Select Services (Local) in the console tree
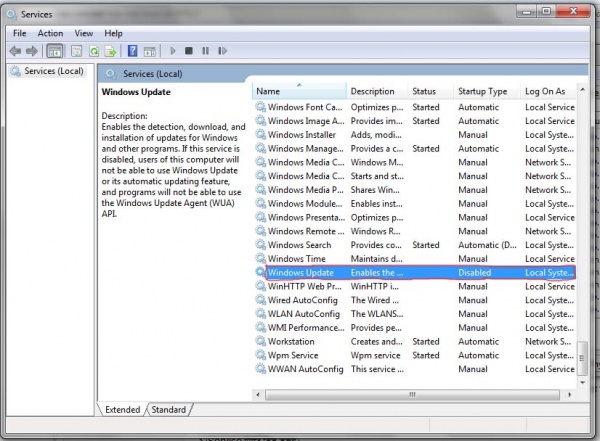 (x=54, y=71)
